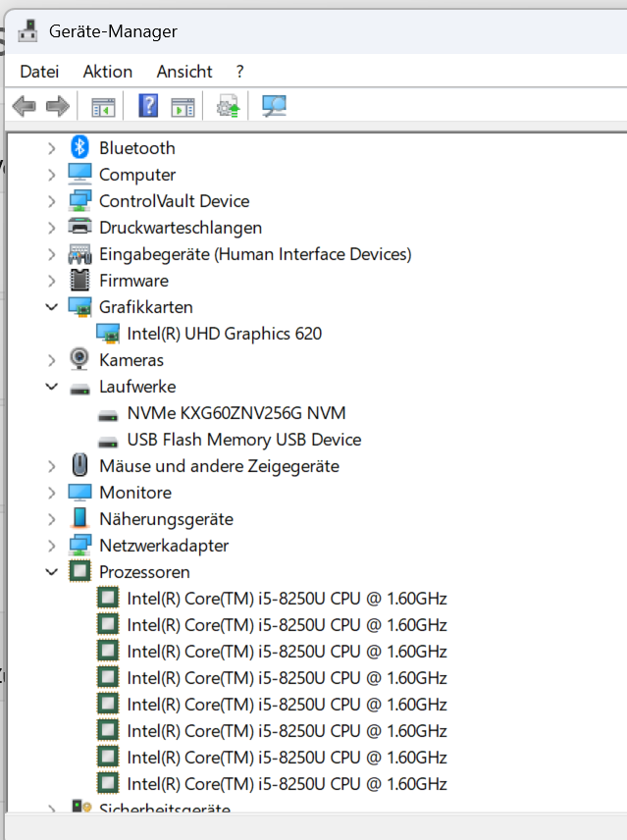Viewport: 627px width, 840px height.
Task: Select the Netzwerkadapter label
Action: pyautogui.click(x=164, y=546)
